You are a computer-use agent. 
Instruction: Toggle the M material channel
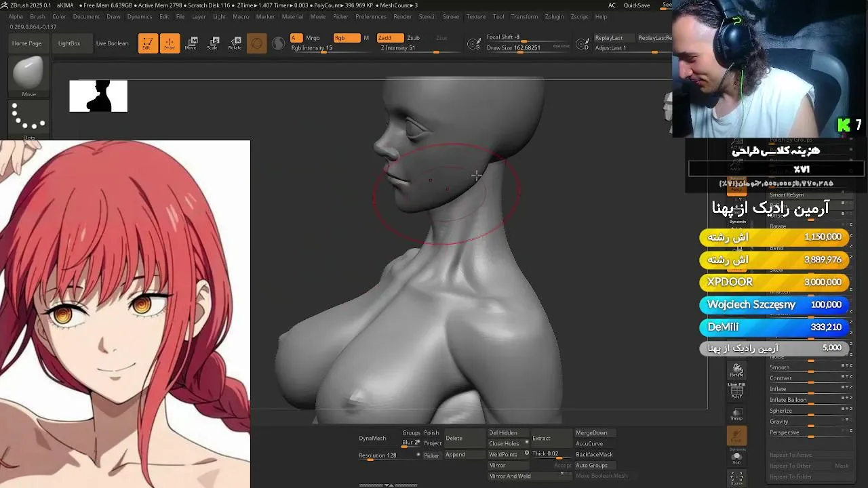click(x=366, y=38)
